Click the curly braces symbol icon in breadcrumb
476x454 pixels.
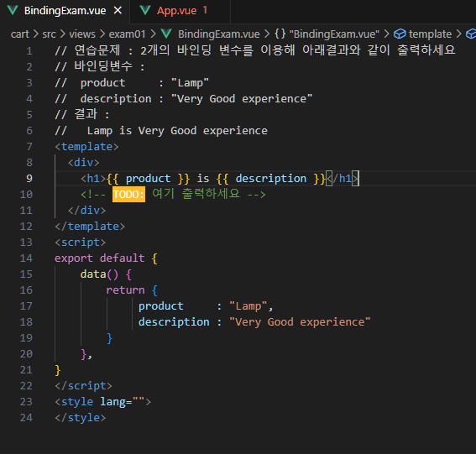280,34
